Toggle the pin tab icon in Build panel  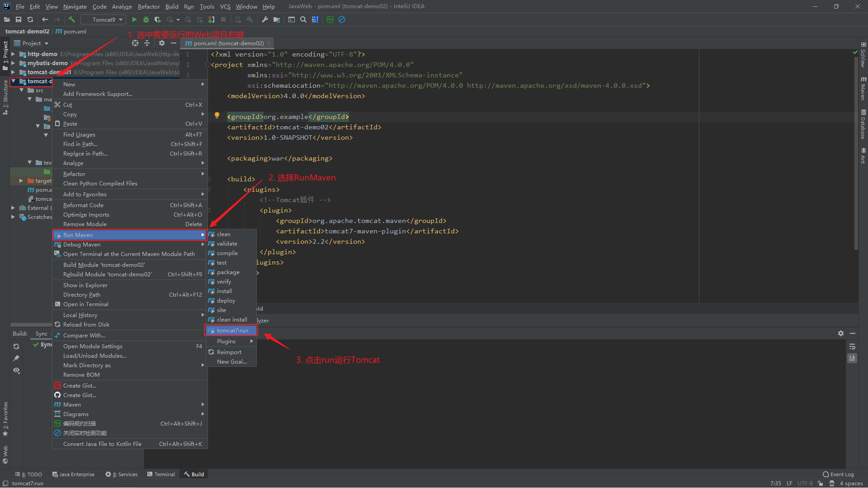16,358
